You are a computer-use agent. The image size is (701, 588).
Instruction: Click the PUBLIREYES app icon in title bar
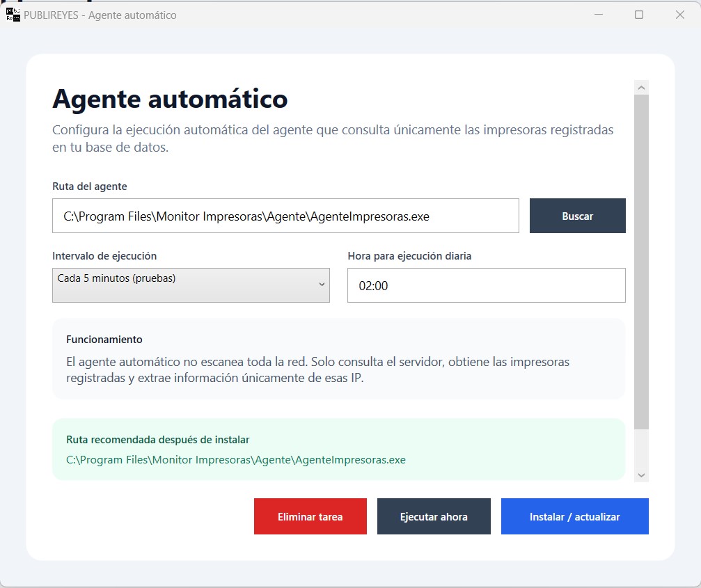(13, 15)
